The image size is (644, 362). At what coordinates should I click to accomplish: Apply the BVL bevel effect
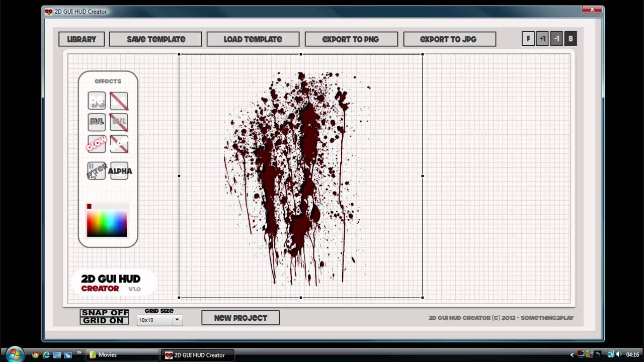click(96, 122)
